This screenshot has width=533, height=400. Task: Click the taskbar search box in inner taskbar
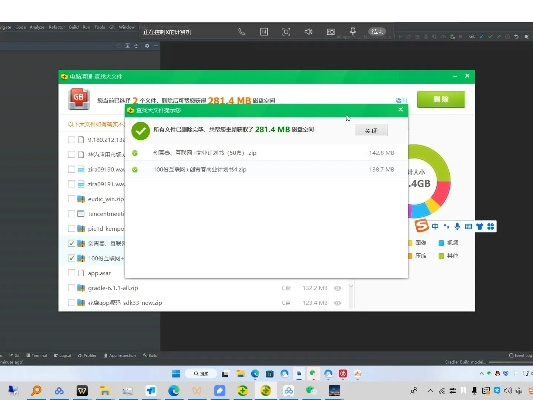[x=201, y=373]
